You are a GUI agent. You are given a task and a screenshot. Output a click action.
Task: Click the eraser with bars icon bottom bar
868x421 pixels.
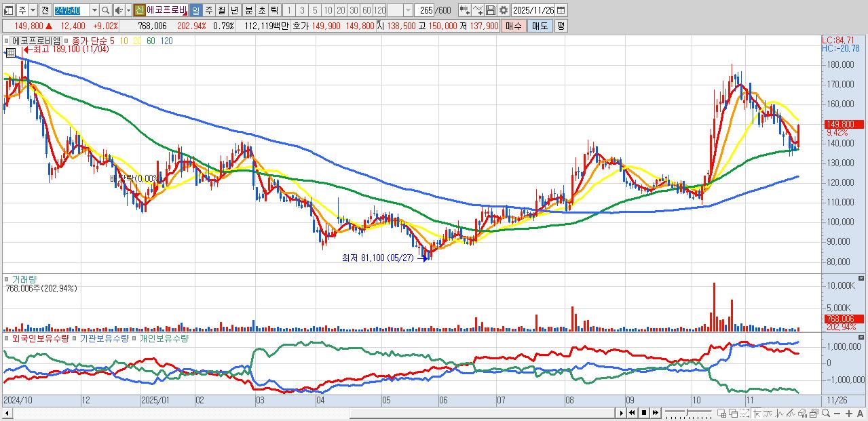tap(802, 413)
